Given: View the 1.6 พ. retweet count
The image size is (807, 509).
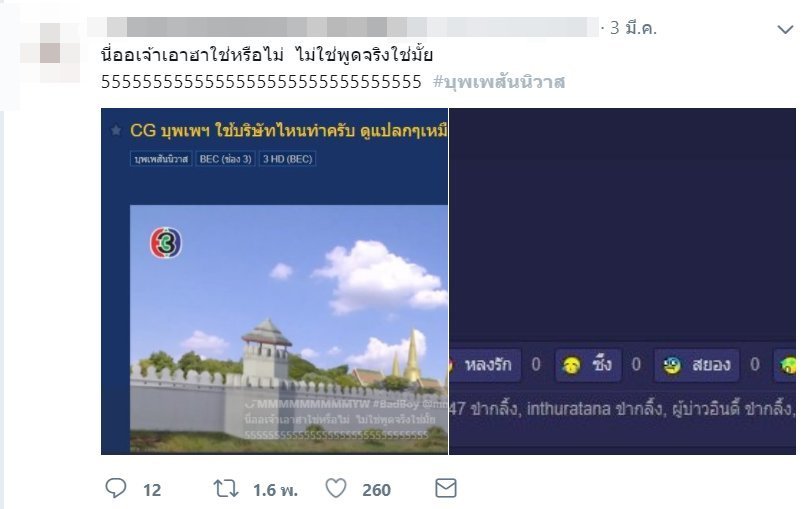Looking at the screenshot, I should pyautogui.click(x=275, y=490).
